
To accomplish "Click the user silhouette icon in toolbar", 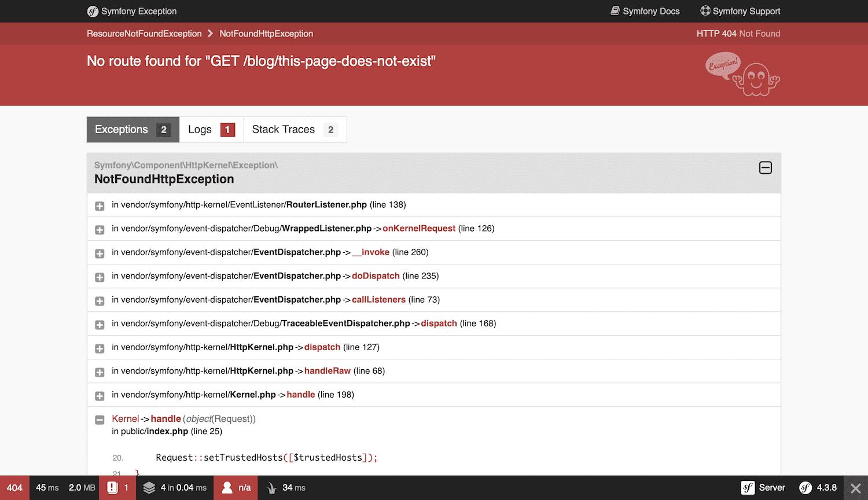I will pyautogui.click(x=227, y=488).
